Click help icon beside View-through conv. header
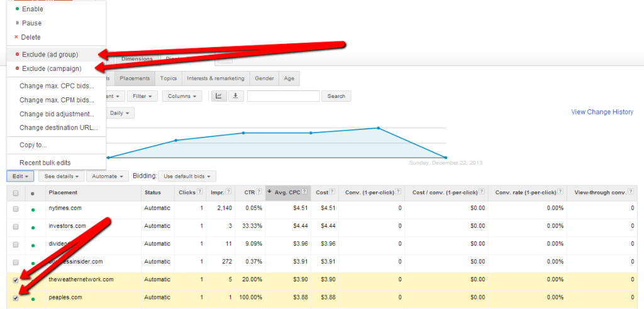The image size is (644, 309). pos(631,192)
